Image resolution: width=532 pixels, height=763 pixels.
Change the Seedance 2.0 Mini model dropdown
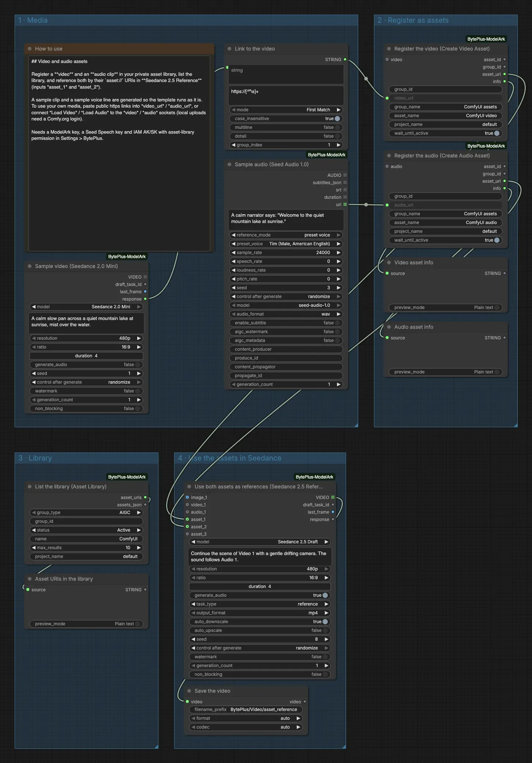[86, 307]
